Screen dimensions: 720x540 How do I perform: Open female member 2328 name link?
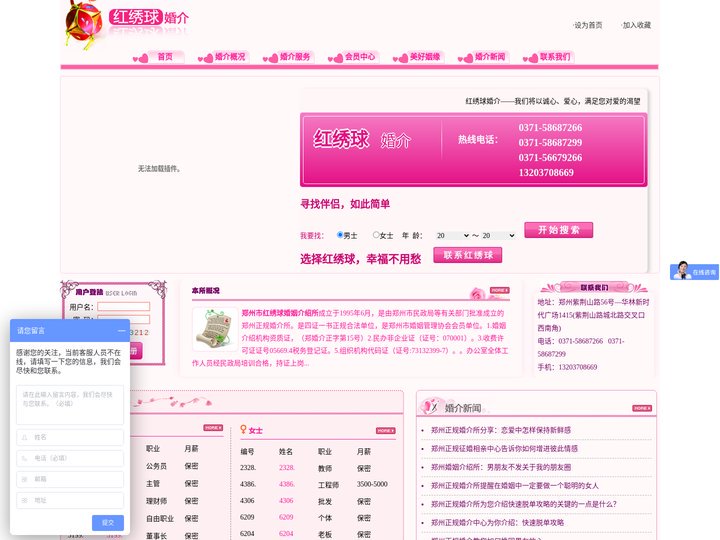[x=287, y=467]
